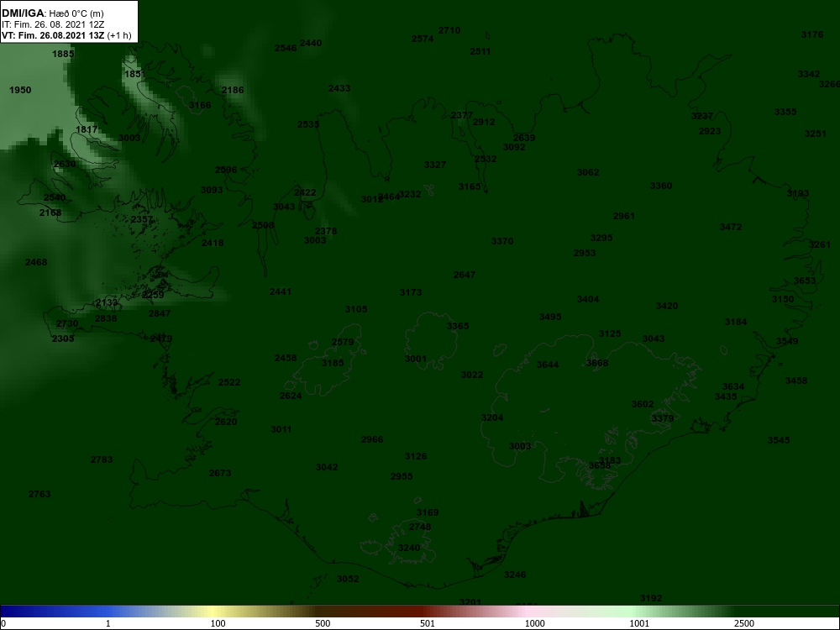Click the '100' label on the color scale

pyautogui.click(x=218, y=623)
